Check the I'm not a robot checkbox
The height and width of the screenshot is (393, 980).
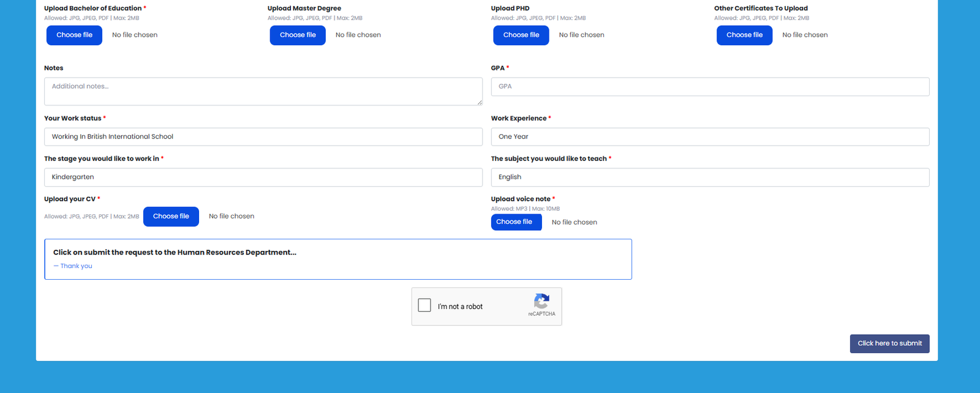click(x=424, y=305)
